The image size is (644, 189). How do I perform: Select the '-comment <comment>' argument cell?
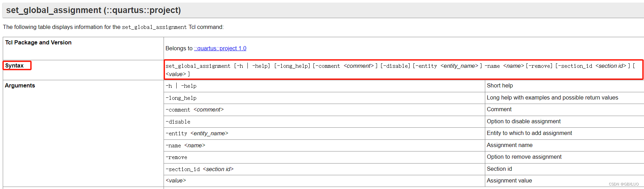coord(324,110)
